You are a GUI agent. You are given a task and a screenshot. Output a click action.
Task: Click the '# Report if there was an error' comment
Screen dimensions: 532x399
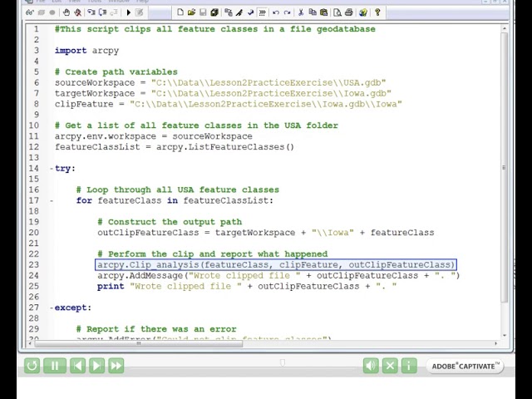point(156,329)
